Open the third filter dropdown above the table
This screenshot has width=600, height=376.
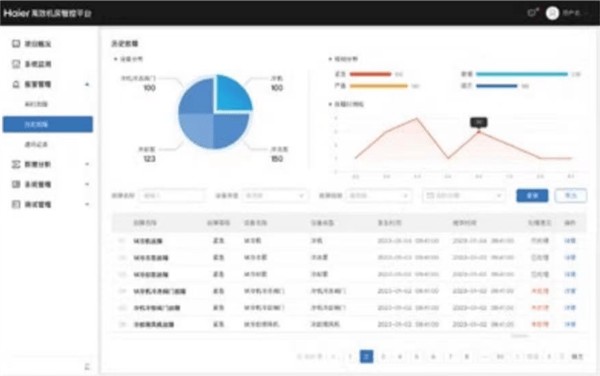[379, 195]
